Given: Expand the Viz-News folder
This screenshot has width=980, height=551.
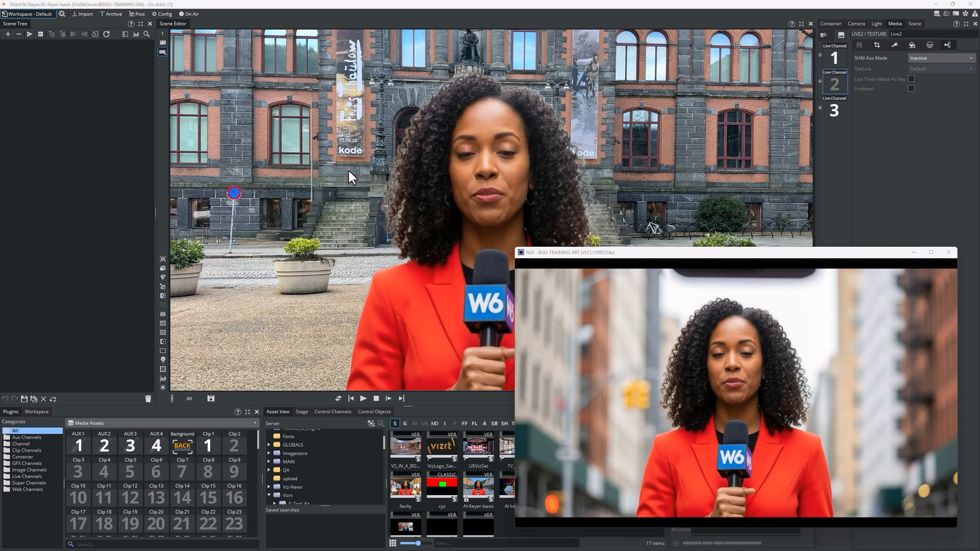Looking at the screenshot, I should (269, 487).
